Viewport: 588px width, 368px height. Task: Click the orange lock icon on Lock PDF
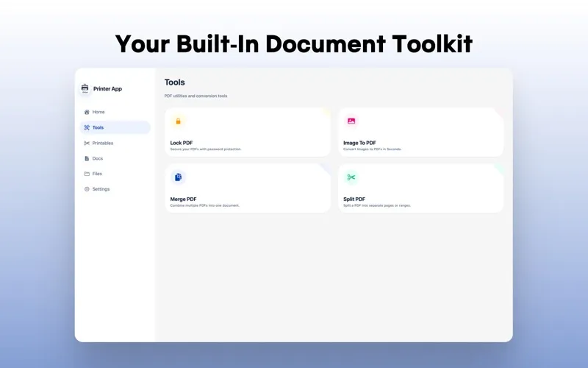[178, 121]
